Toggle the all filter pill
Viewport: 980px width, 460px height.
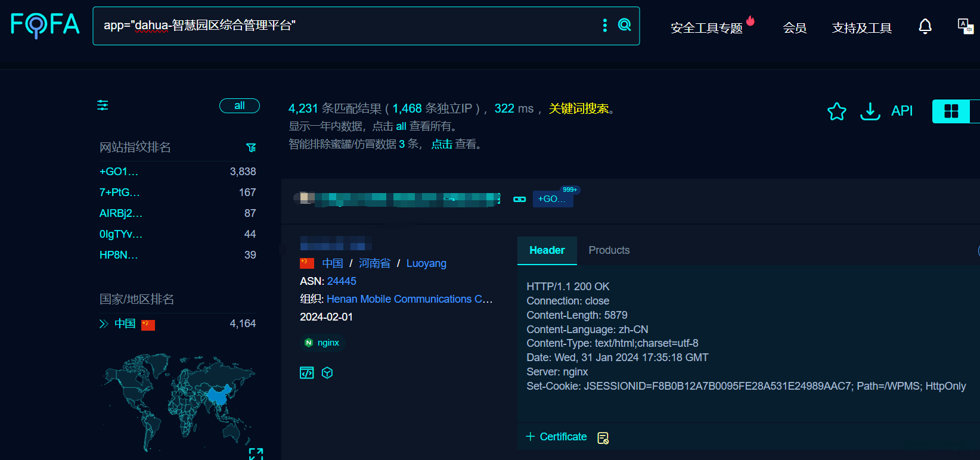[240, 105]
